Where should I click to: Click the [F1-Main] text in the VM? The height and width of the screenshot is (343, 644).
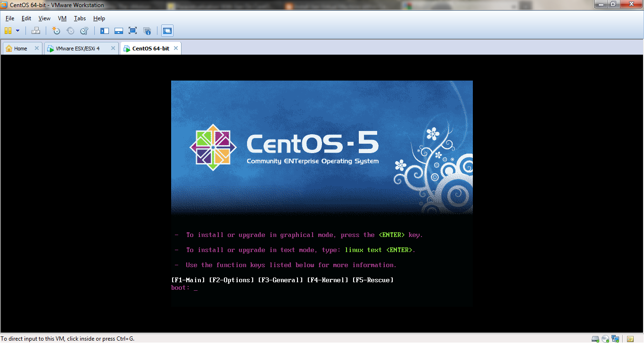click(188, 280)
